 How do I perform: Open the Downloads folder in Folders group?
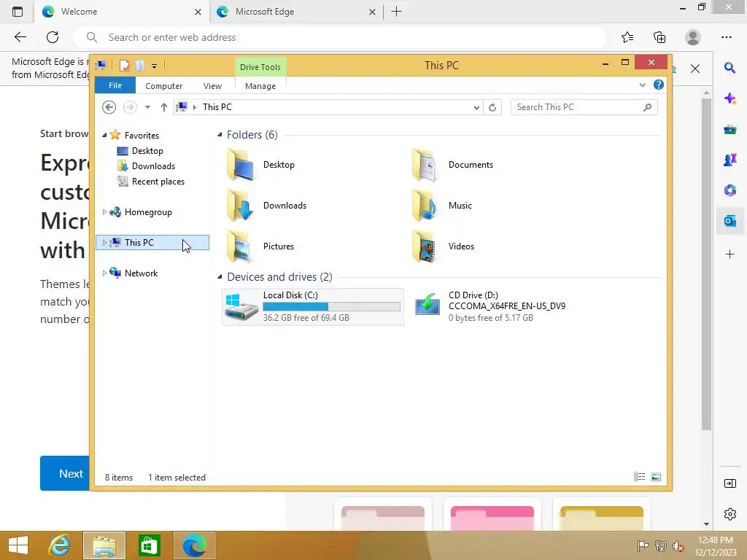(x=266, y=206)
